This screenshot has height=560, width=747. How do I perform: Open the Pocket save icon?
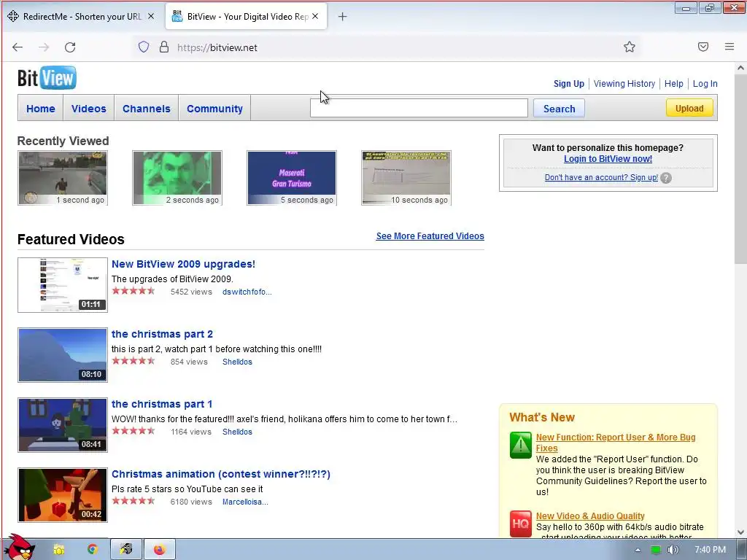703,47
